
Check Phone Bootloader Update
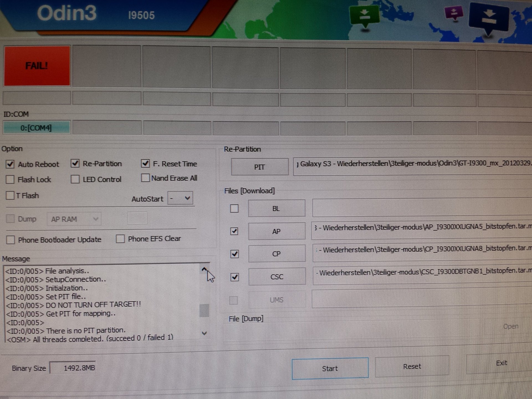[x=11, y=240]
